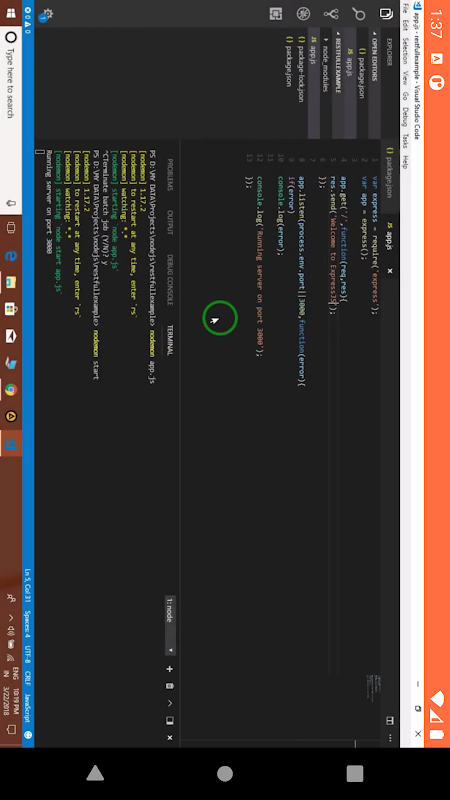Launch Google Chrome from the taskbar

tap(11, 390)
